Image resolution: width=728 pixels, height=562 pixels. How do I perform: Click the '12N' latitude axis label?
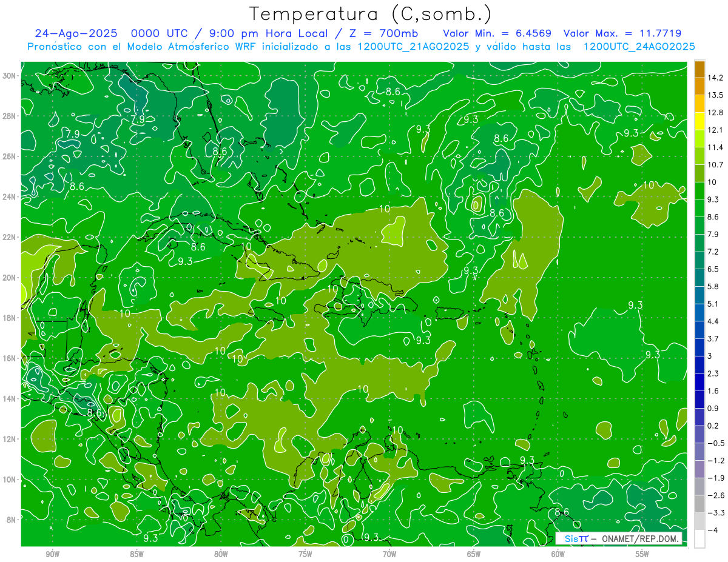coord(10,439)
